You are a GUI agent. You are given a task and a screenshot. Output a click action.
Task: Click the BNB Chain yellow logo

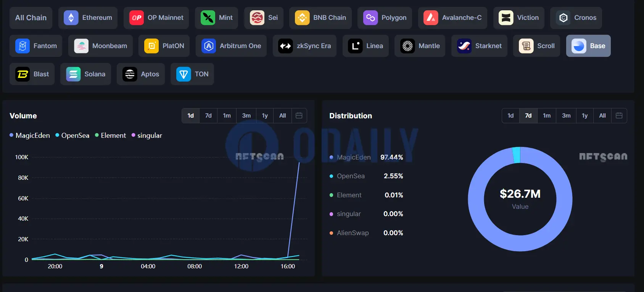pyautogui.click(x=302, y=18)
